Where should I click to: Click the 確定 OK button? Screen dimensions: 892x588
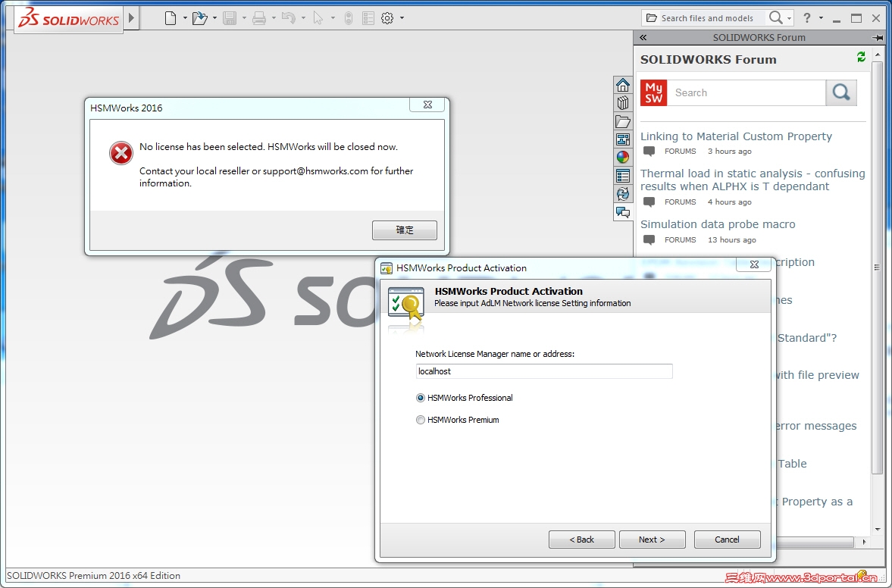point(405,230)
